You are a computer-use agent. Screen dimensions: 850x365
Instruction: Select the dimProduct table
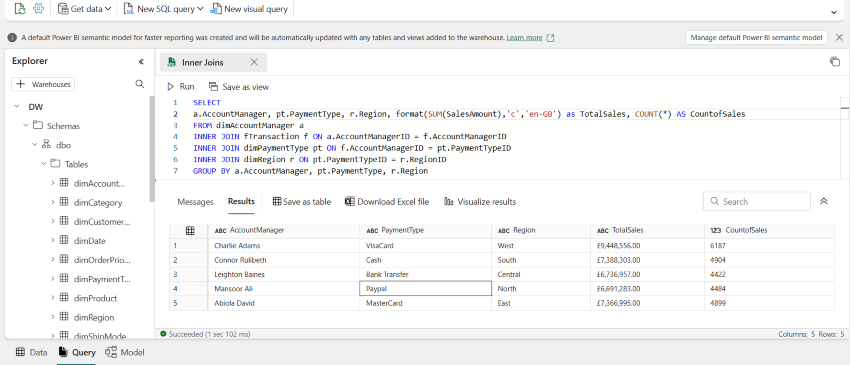coord(95,298)
